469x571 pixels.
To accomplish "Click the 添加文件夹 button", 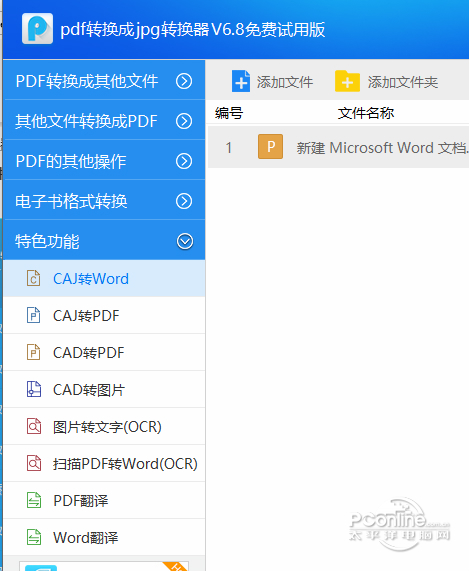I will (x=387, y=82).
